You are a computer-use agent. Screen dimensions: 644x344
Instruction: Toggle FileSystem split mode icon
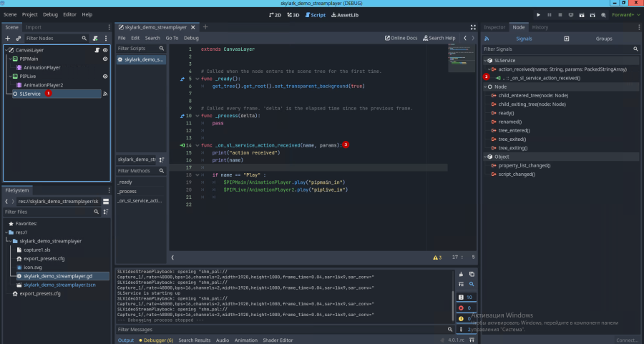(106, 202)
